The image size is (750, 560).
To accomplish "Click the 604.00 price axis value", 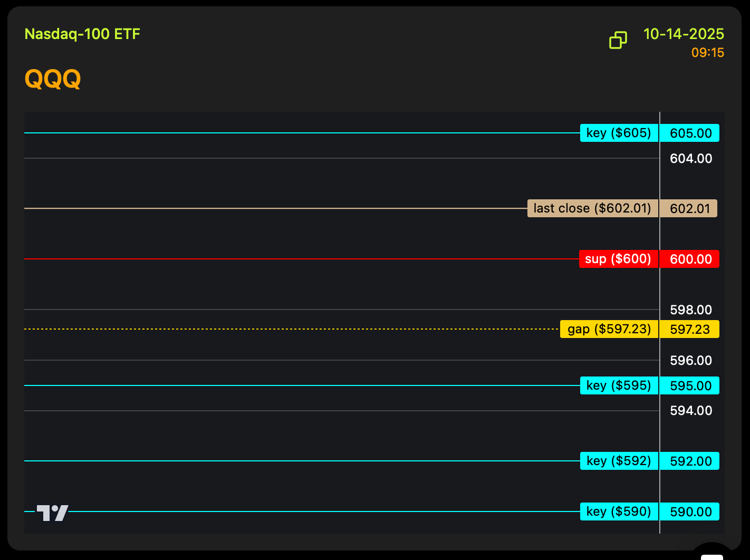I will [x=690, y=159].
